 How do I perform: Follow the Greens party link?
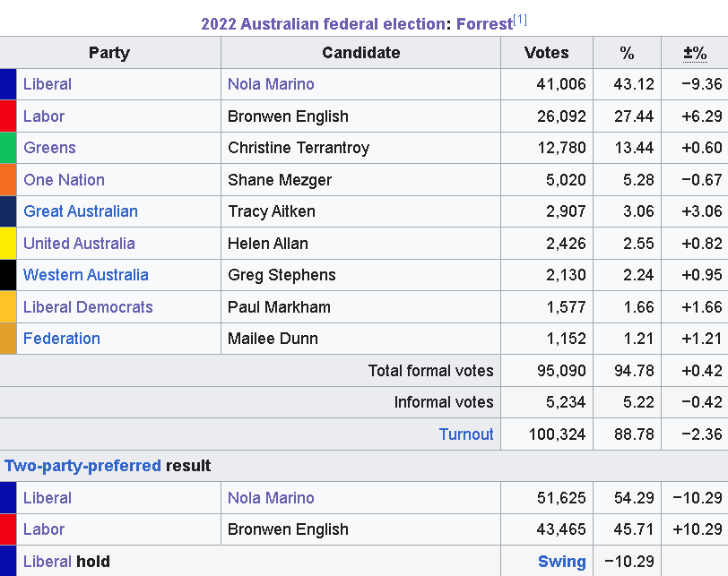(49, 148)
